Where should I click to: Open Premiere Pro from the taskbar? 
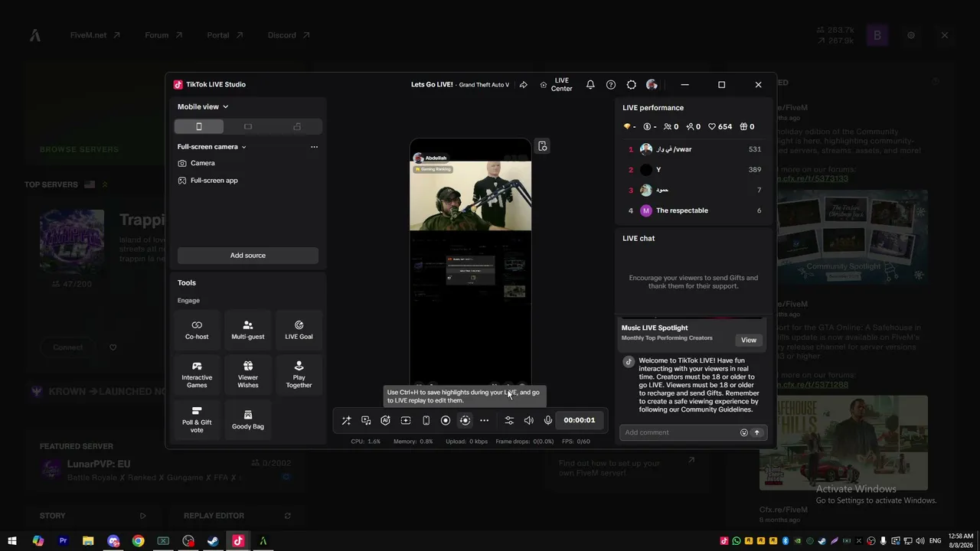click(63, 541)
